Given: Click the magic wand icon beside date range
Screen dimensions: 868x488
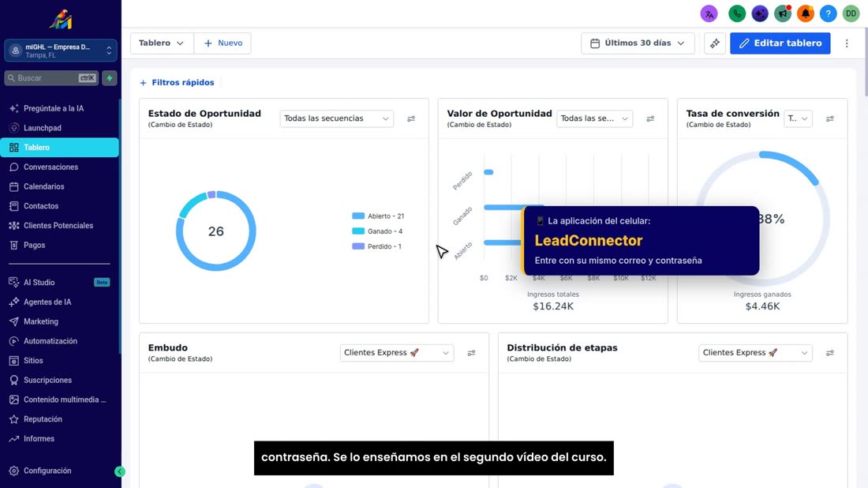Looking at the screenshot, I should click(715, 43).
